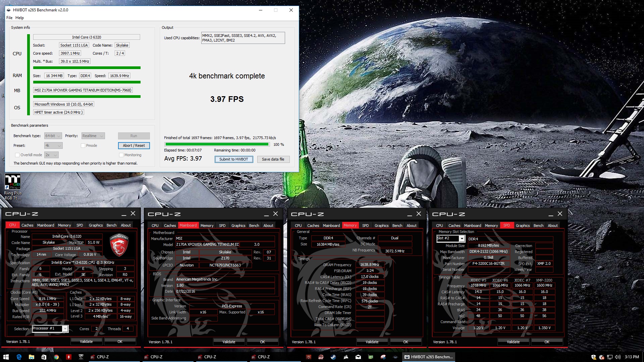Click the clock showing 3:13 PM

(x=632, y=357)
